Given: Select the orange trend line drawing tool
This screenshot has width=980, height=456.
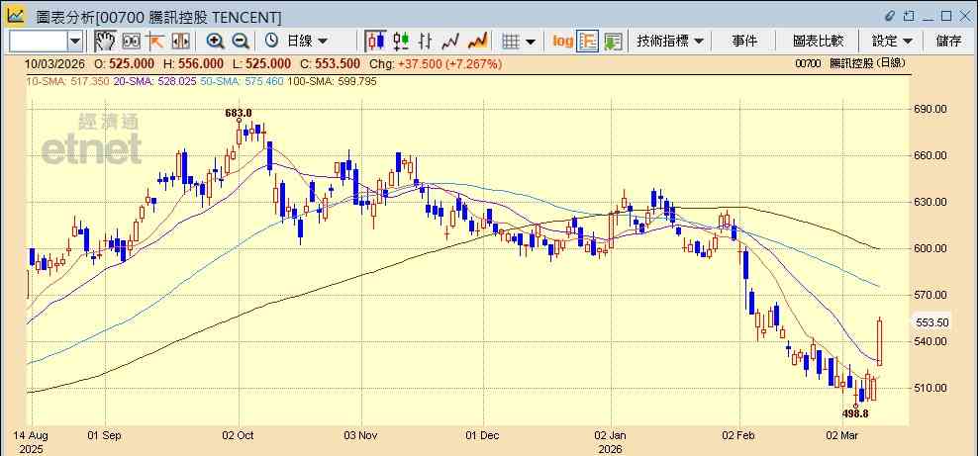Looking at the screenshot, I should click(155, 42).
